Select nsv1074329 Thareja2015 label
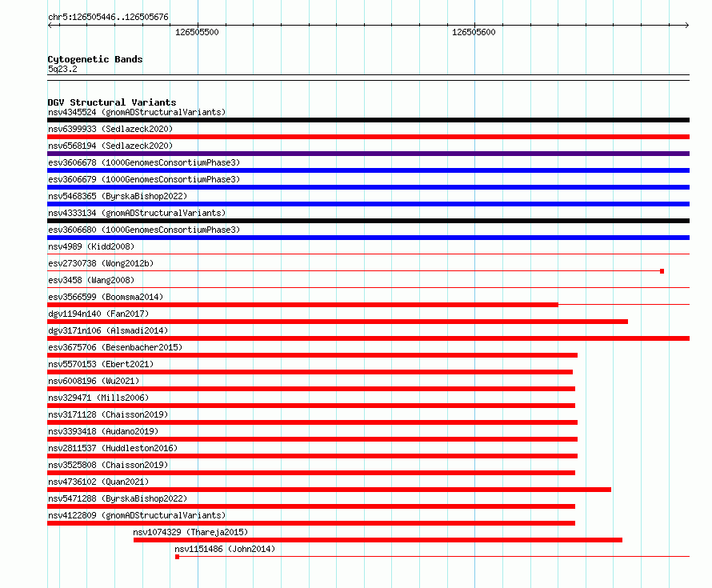The height and width of the screenshot is (588, 712). click(190, 532)
